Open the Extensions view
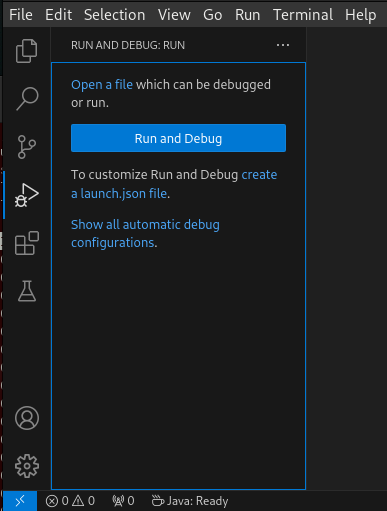 pos(27,243)
